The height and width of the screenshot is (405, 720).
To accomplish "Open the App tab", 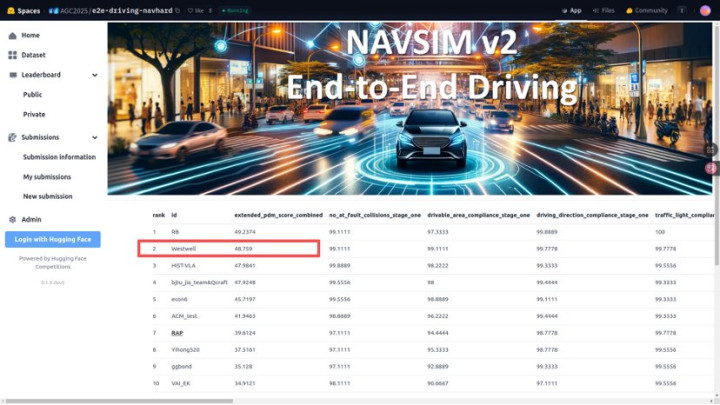I will (x=570, y=10).
